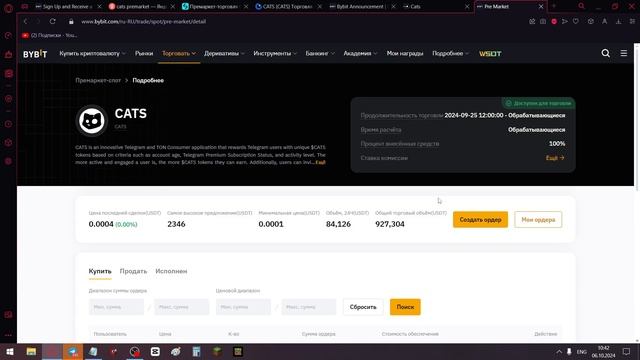Go to Премаркет-спот breadcrumb

[x=98, y=80]
